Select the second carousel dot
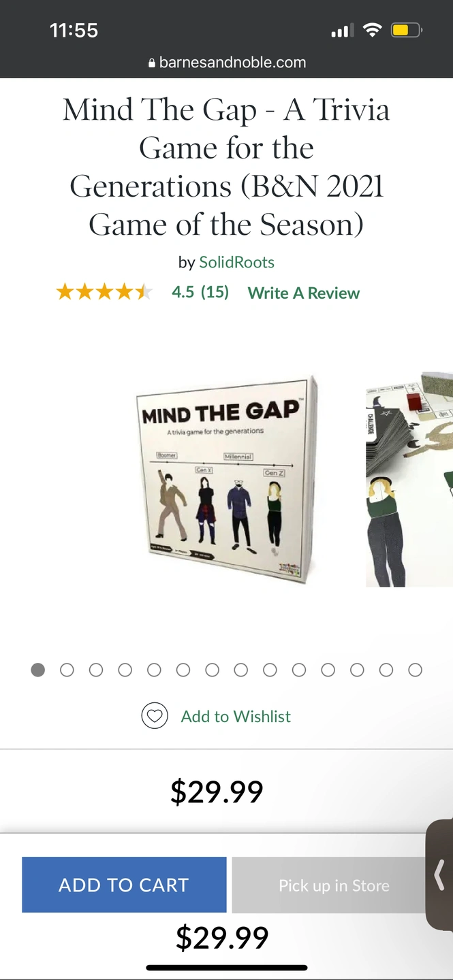453x980 pixels. click(67, 670)
